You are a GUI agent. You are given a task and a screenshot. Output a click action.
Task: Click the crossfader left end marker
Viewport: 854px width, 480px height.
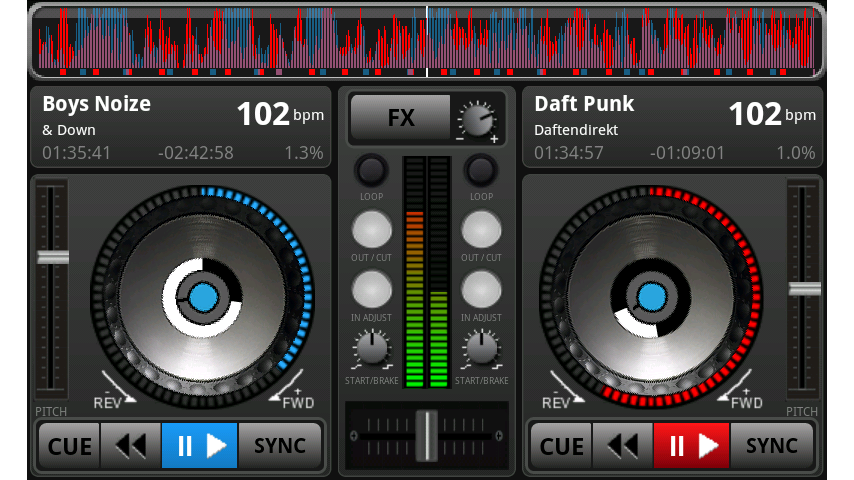point(353,436)
